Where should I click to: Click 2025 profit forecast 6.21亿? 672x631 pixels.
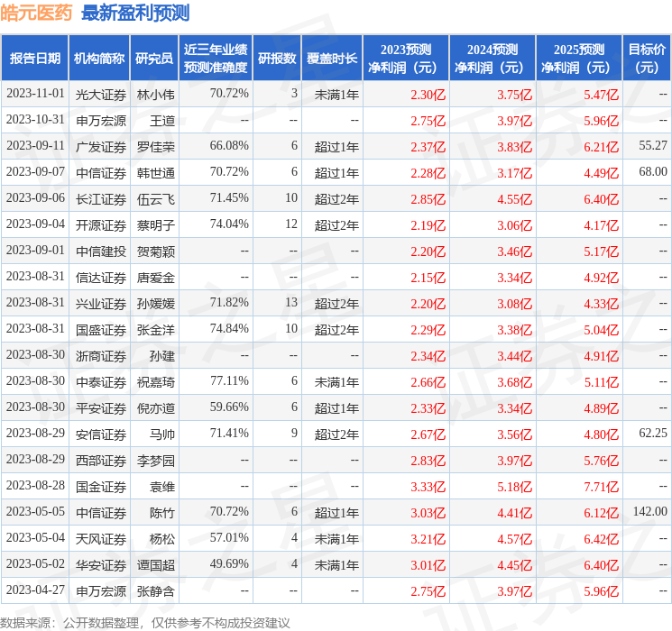tap(601, 147)
